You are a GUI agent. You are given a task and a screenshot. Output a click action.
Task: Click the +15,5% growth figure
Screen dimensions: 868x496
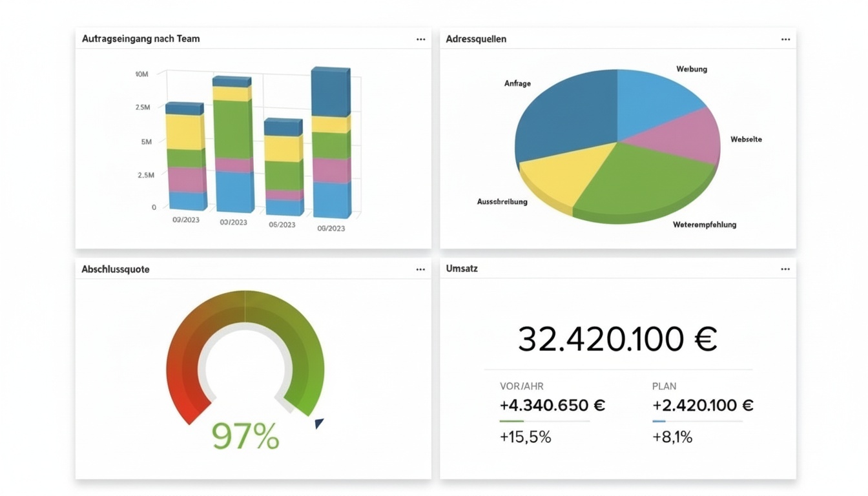[x=525, y=437]
